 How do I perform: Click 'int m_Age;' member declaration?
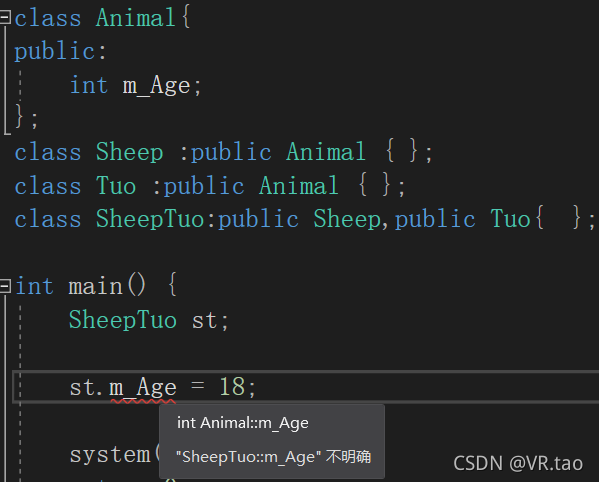tap(135, 85)
